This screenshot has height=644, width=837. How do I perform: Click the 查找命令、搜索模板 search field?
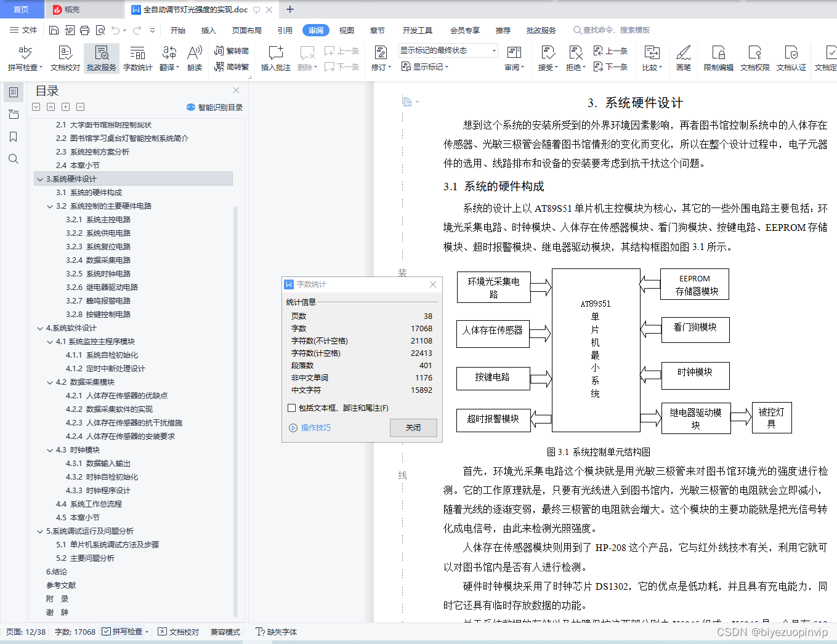(612, 30)
